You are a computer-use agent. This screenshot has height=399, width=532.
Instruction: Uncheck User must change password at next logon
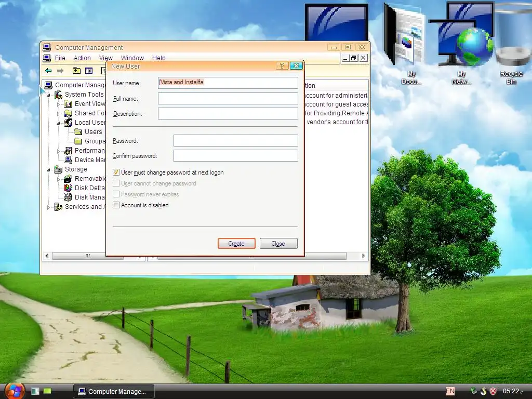coord(116,172)
